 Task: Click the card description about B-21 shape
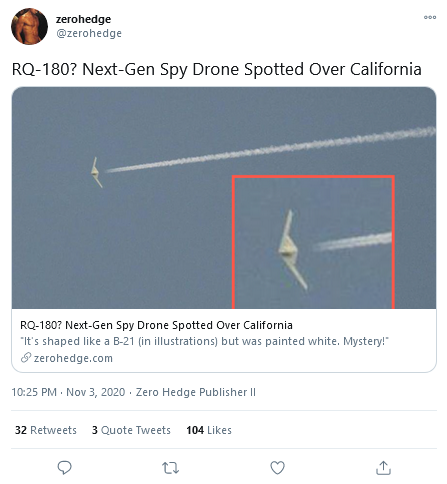click(x=205, y=341)
